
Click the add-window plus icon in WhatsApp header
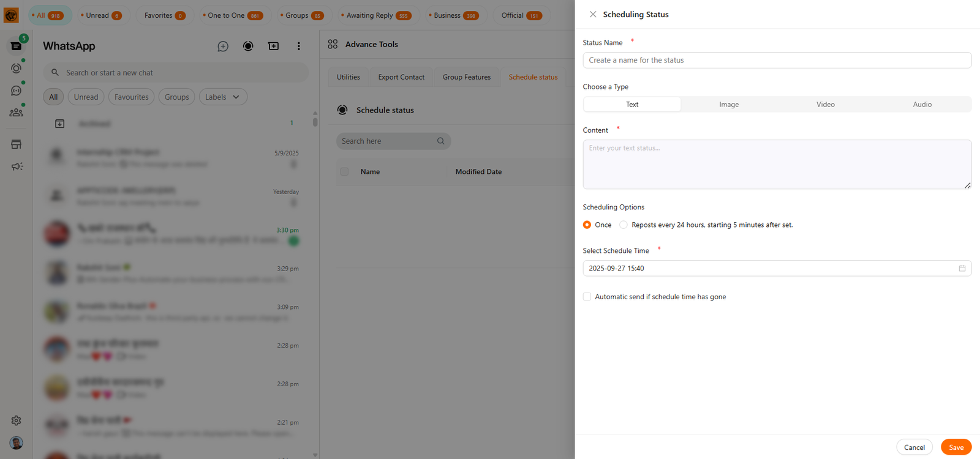tap(273, 46)
